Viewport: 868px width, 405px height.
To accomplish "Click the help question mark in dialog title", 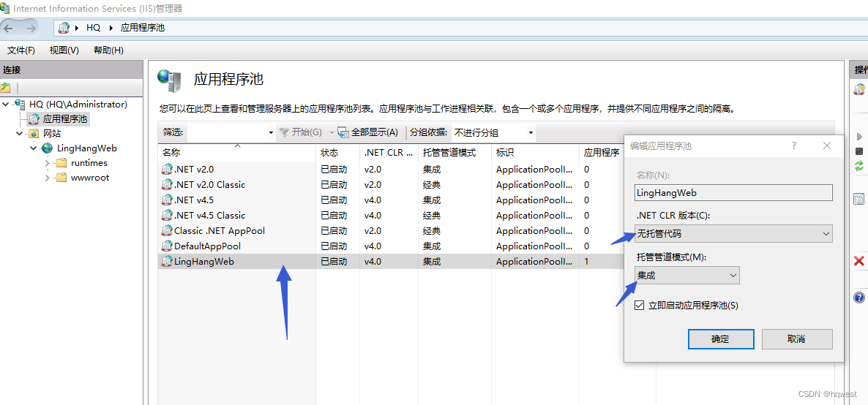I will point(794,145).
